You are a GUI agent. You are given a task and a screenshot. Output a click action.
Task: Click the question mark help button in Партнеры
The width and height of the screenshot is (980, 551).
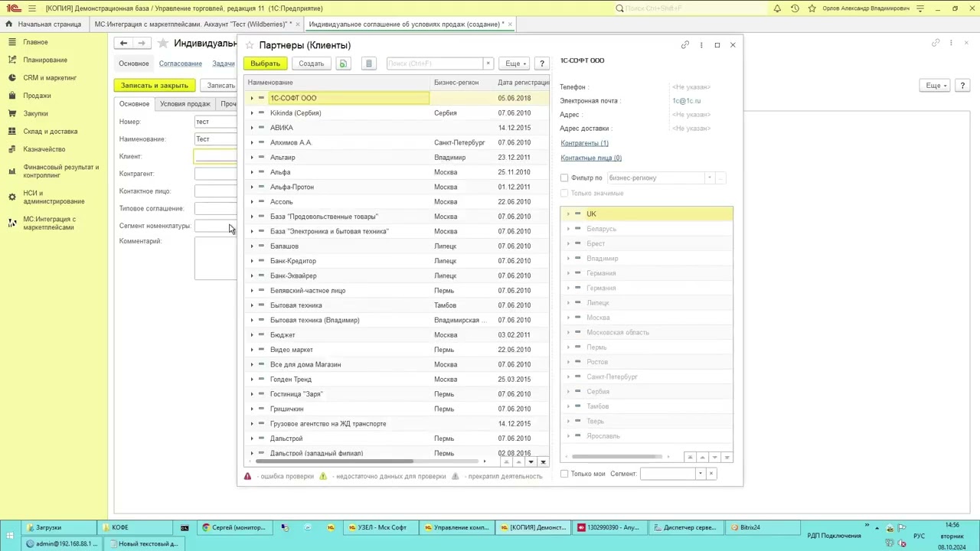[x=541, y=64]
